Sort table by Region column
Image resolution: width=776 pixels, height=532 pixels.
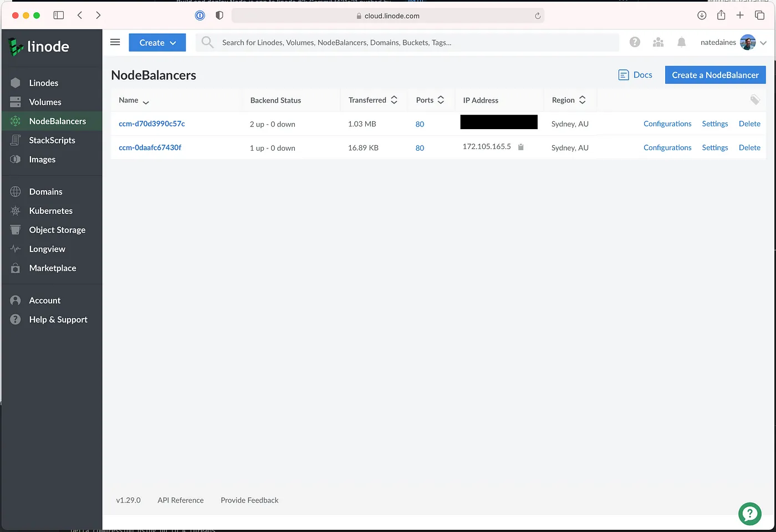coord(568,100)
